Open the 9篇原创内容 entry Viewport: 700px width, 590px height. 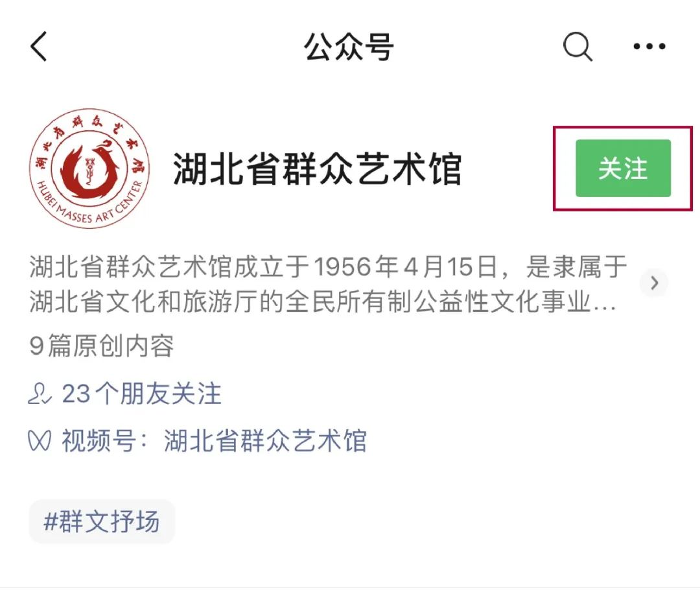pyautogui.click(x=102, y=346)
